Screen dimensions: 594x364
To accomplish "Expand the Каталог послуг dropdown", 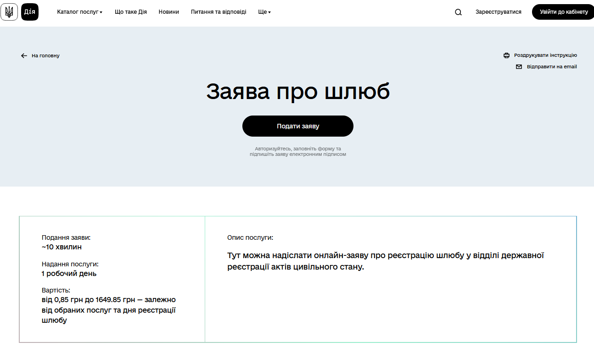I will click(x=79, y=12).
